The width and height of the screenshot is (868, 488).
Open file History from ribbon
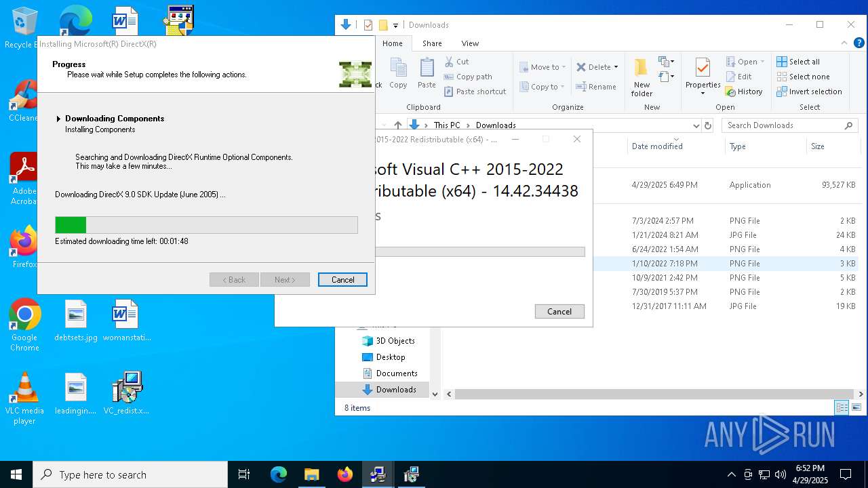[x=744, y=91]
